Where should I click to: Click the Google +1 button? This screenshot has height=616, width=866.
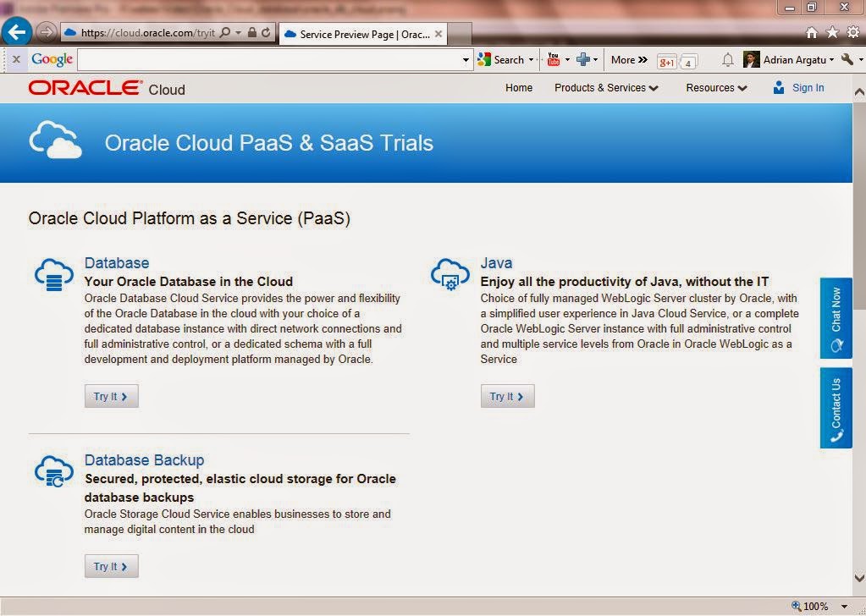(x=666, y=62)
